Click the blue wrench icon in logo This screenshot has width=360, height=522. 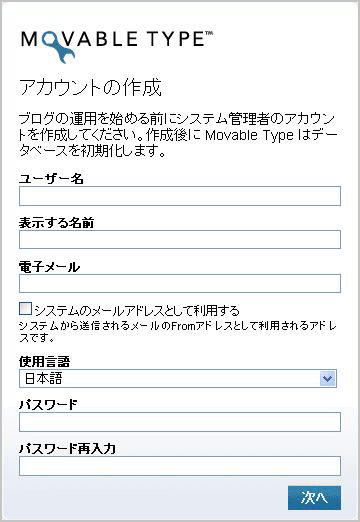[61, 47]
